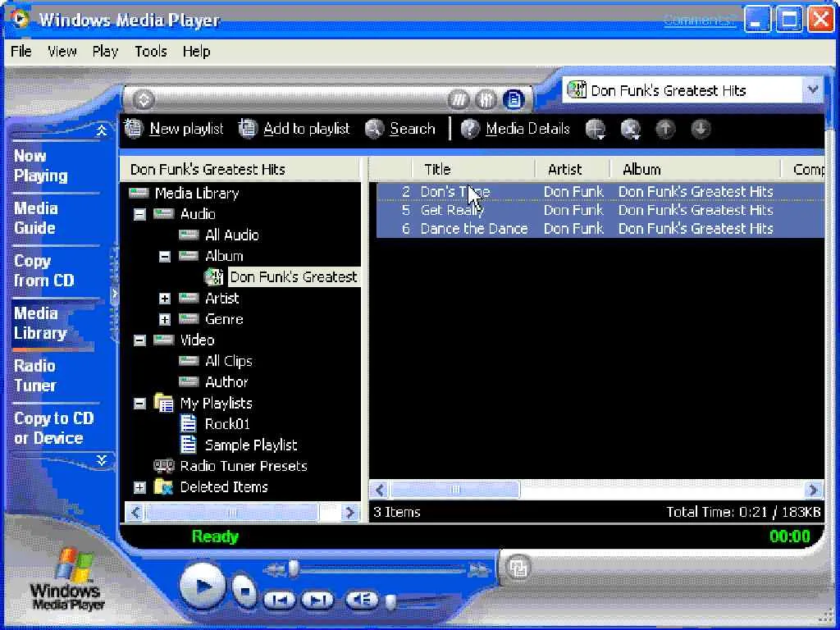Screen dimensions: 840x630
Task: Click taskbar scroll up chevron
Action: (x=101, y=130)
